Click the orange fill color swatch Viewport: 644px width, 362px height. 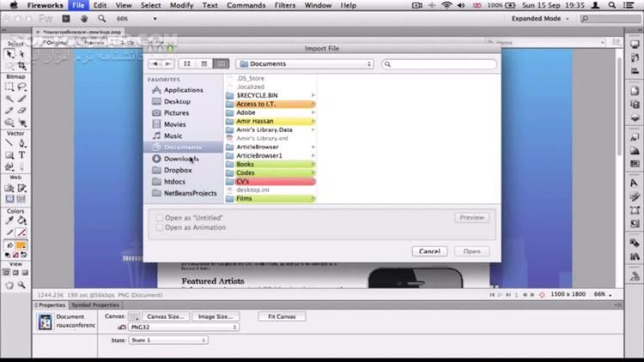pyautogui.click(x=21, y=245)
